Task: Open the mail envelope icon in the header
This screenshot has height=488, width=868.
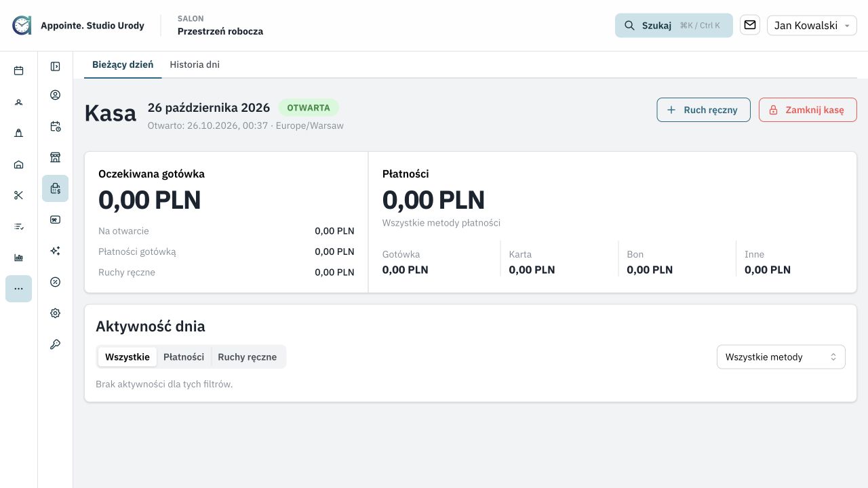Action: (750, 25)
